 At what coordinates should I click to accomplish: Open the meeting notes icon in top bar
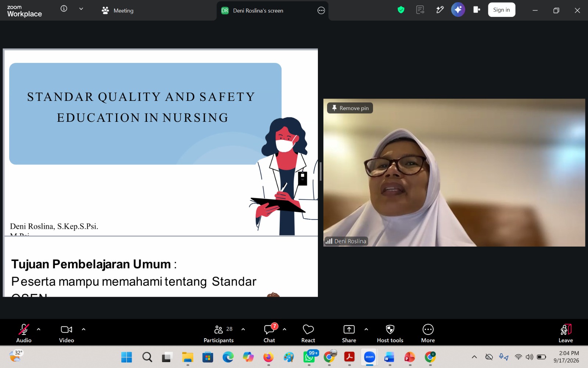click(420, 10)
